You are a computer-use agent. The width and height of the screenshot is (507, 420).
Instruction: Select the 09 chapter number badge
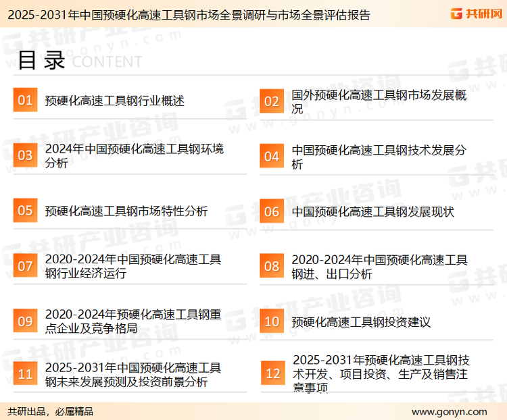click(x=25, y=321)
